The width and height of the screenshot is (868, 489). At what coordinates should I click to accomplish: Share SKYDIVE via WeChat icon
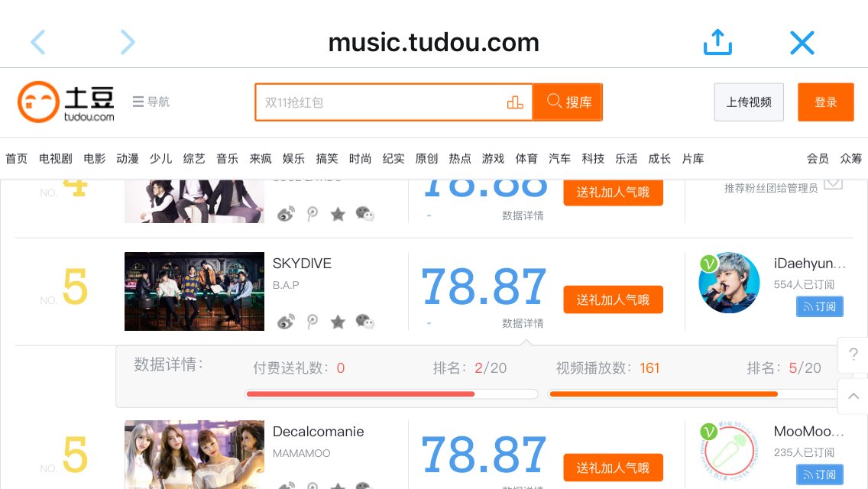coord(364,321)
